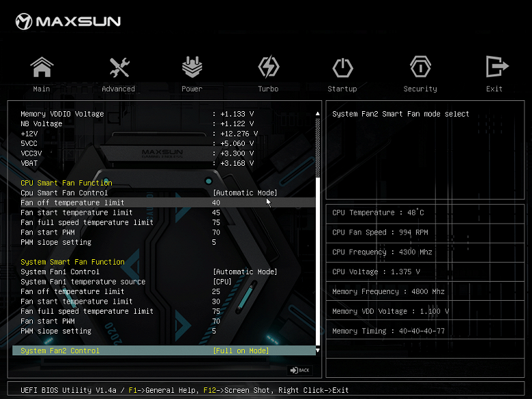Image resolution: width=532 pixels, height=399 pixels.
Task: Click the Exit door icon
Action: pyautogui.click(x=497, y=67)
